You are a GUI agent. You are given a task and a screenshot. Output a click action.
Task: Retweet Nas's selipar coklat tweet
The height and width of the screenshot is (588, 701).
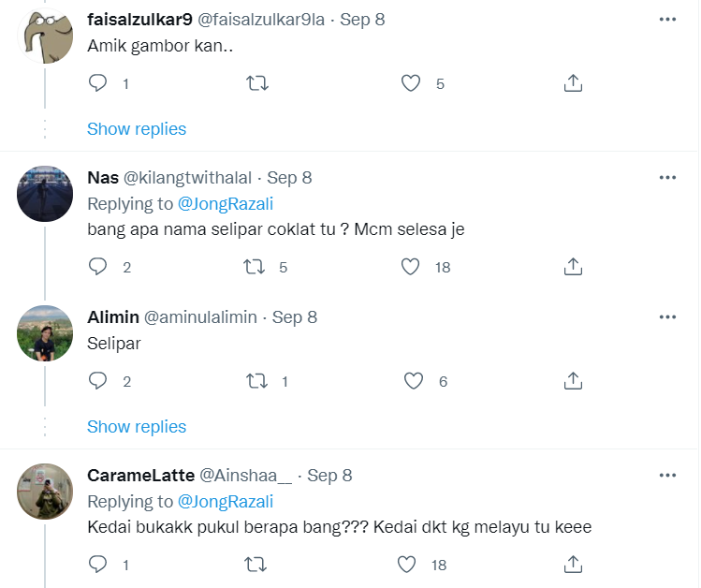click(x=256, y=267)
